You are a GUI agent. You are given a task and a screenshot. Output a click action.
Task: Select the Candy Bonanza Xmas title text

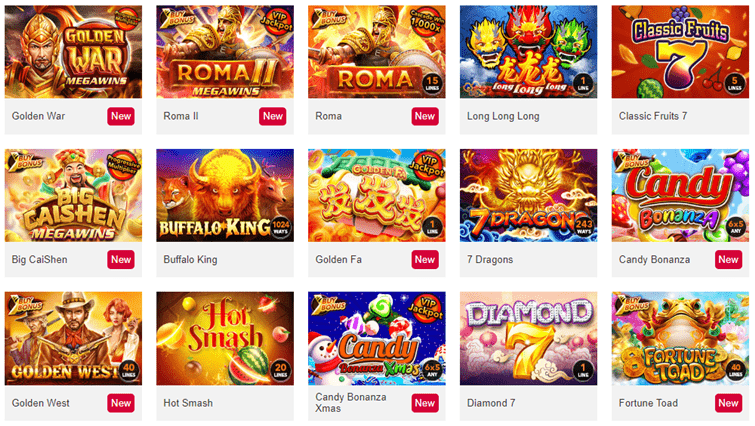coord(351,402)
